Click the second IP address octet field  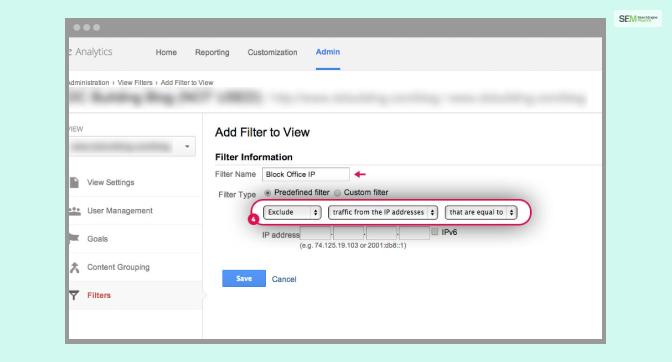pyautogui.click(x=348, y=233)
